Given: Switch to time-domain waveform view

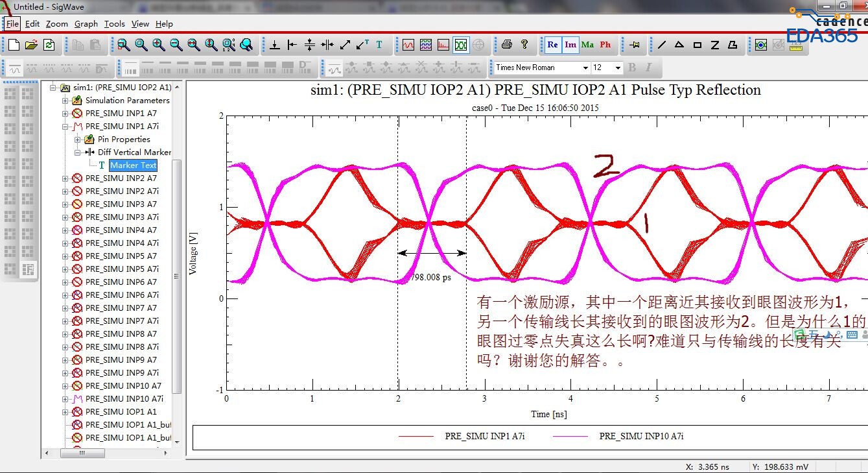Looking at the screenshot, I should pos(408,45).
